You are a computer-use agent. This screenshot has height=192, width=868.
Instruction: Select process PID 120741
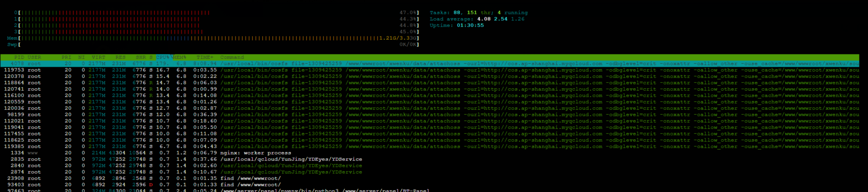pyautogui.click(x=430, y=89)
